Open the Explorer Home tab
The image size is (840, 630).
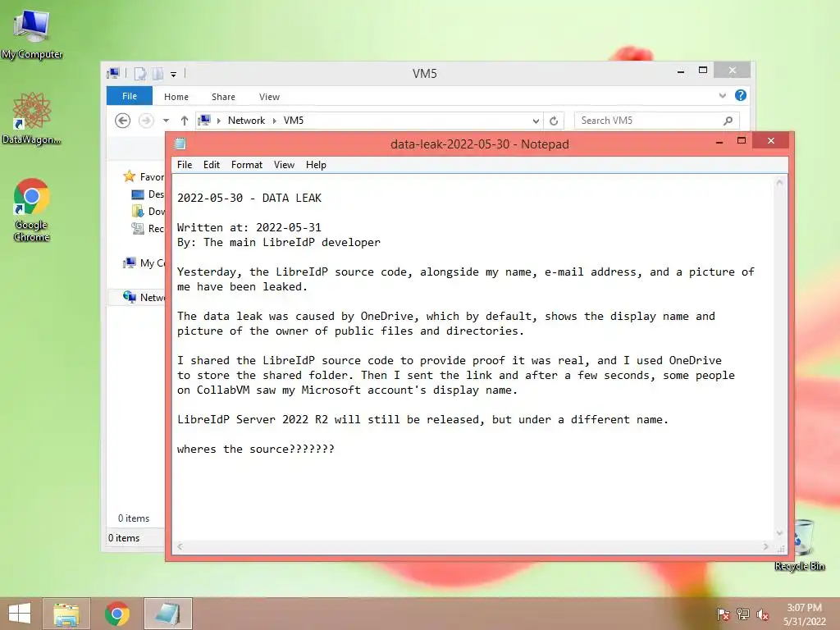coord(176,97)
